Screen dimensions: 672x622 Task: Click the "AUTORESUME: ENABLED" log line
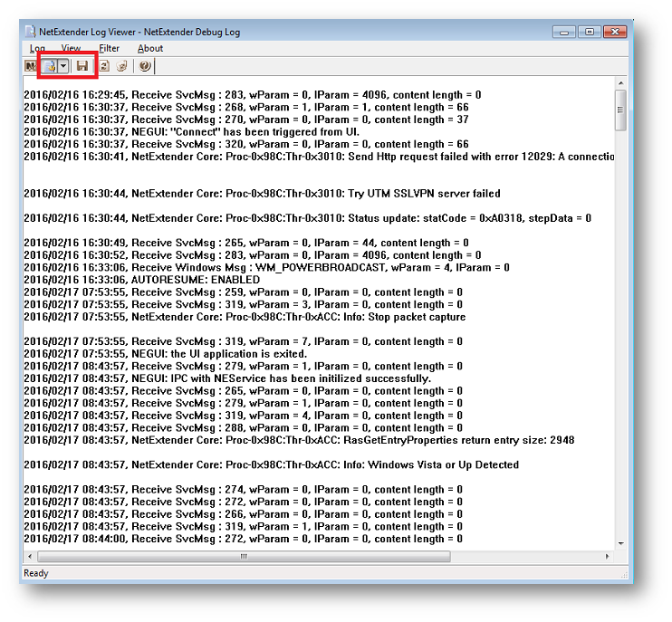[142, 280]
